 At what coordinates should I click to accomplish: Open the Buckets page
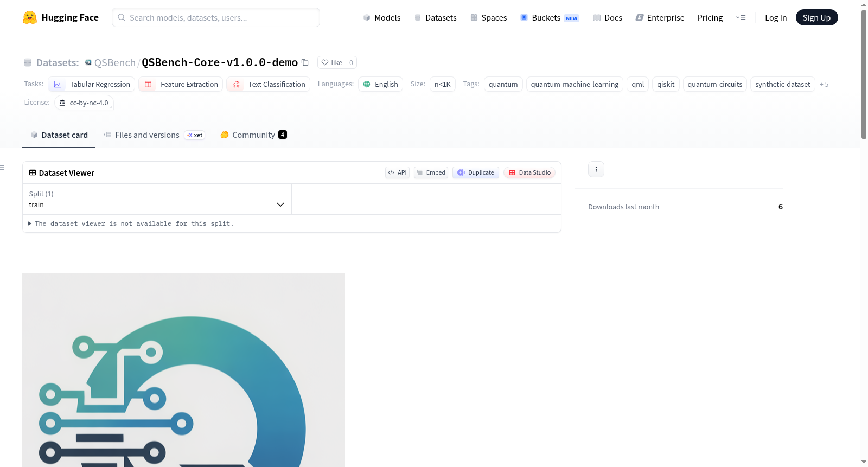tap(550, 17)
